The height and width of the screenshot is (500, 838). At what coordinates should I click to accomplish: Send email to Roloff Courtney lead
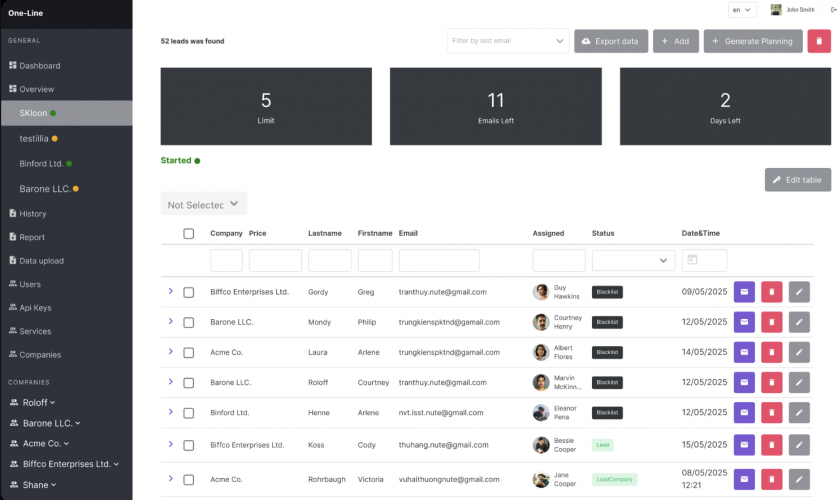(x=744, y=382)
